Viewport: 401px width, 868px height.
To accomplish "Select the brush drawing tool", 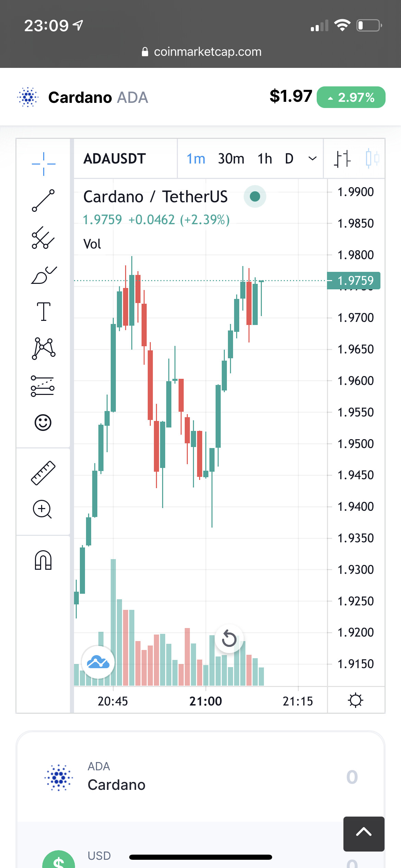I will pyautogui.click(x=44, y=275).
